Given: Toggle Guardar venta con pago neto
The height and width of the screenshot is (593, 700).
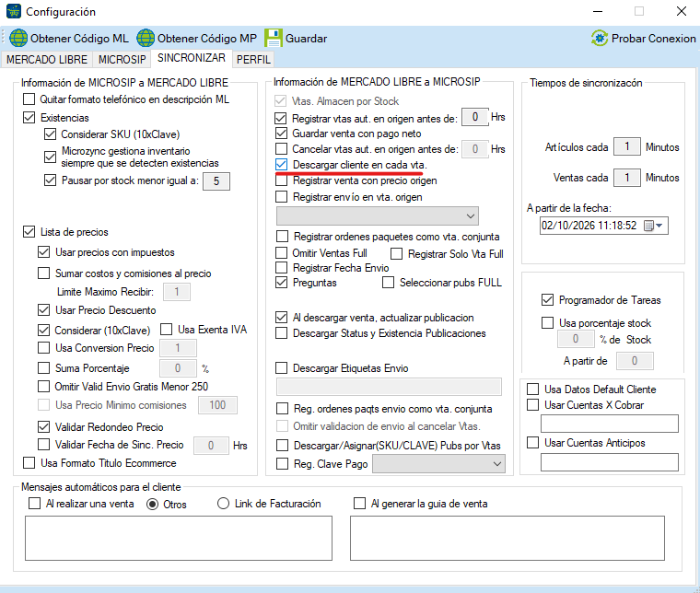Looking at the screenshot, I should tap(281, 133).
